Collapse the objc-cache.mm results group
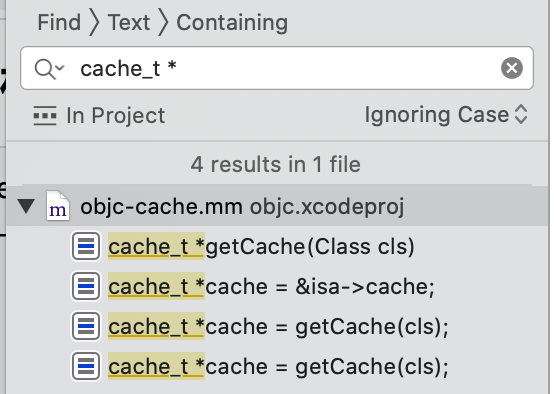The height and width of the screenshot is (394, 554). (x=26, y=206)
